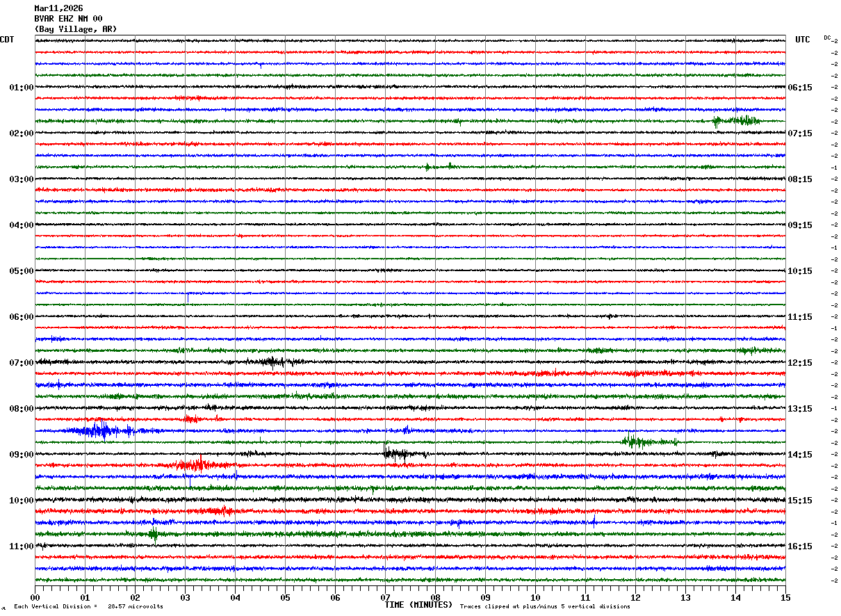Select the 05:00 CDT time label
Image resolution: width=841 pixels, height=616 pixels.
point(21,271)
